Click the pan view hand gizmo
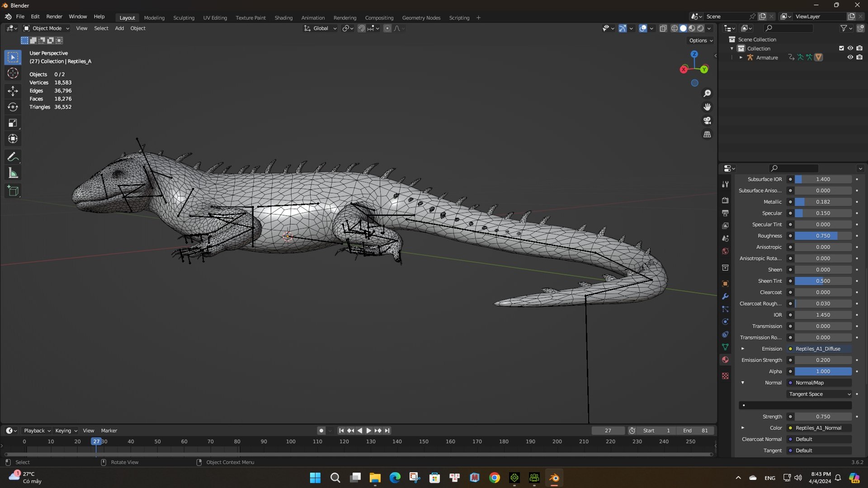The height and width of the screenshot is (488, 868). click(x=707, y=107)
